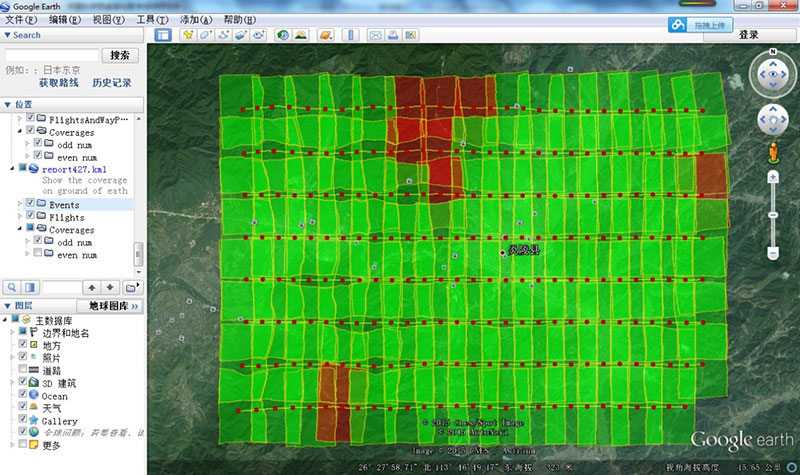Click the Add Placemark pushpin icon
The width and height of the screenshot is (800, 475).
click(186, 35)
